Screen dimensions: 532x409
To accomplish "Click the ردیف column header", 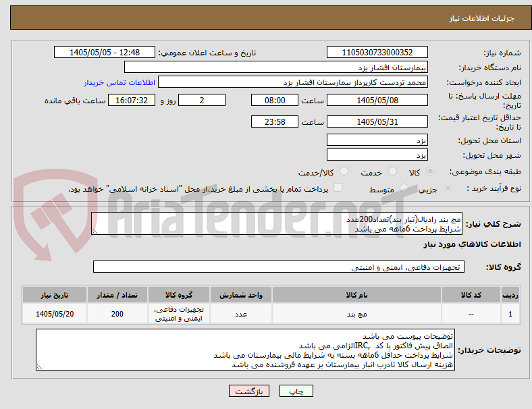I will pyautogui.click(x=510, y=295).
